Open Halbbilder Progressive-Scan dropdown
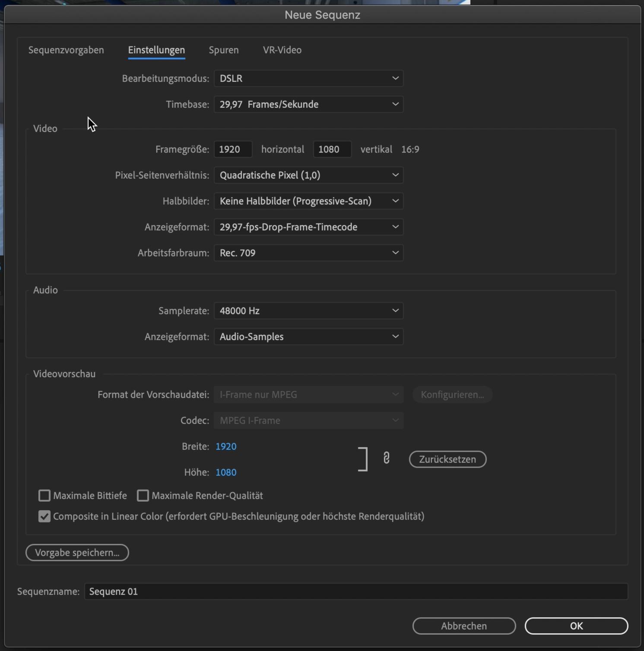Image resolution: width=644 pixels, height=651 pixels. coord(308,201)
